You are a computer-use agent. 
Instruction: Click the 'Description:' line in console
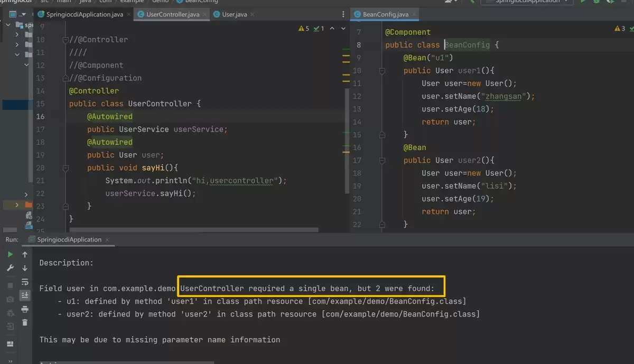point(67,263)
